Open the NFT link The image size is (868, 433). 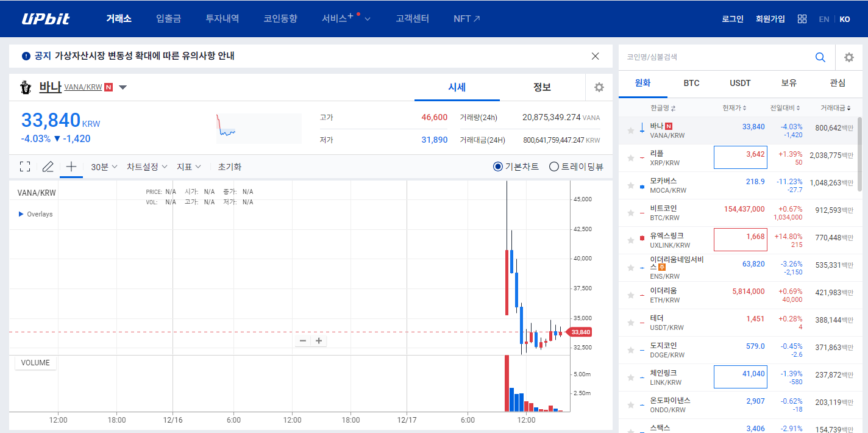pos(467,18)
